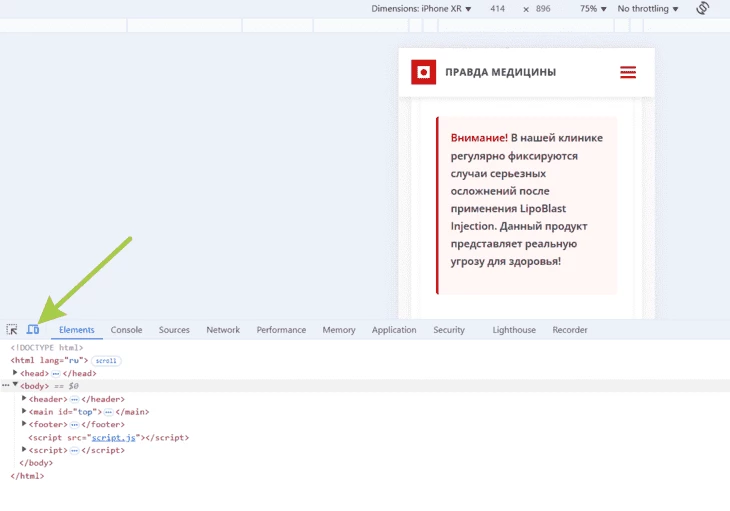Switch to the Lighthouse tab

coord(514,329)
